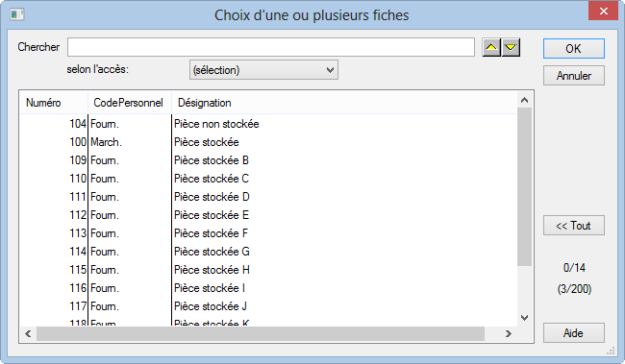625x364 pixels.
Task: Click the Annuler button
Action: [574, 76]
